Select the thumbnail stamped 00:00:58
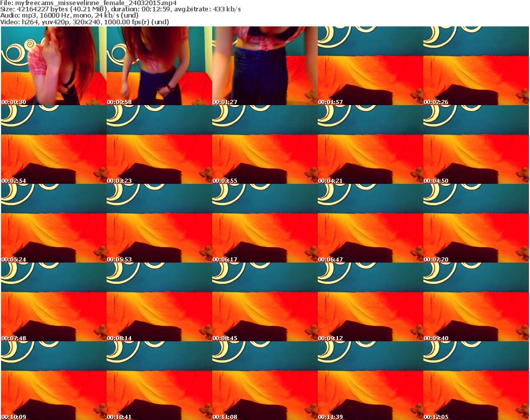 coord(159,66)
